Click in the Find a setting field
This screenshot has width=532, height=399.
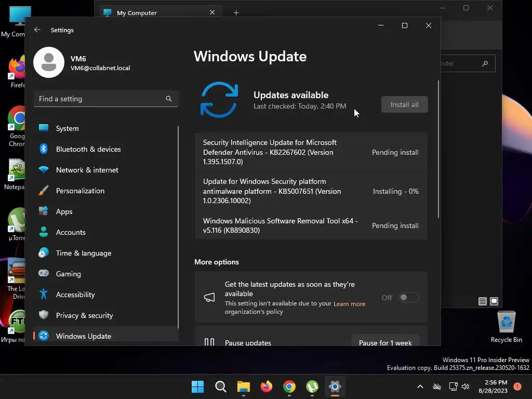(x=106, y=99)
